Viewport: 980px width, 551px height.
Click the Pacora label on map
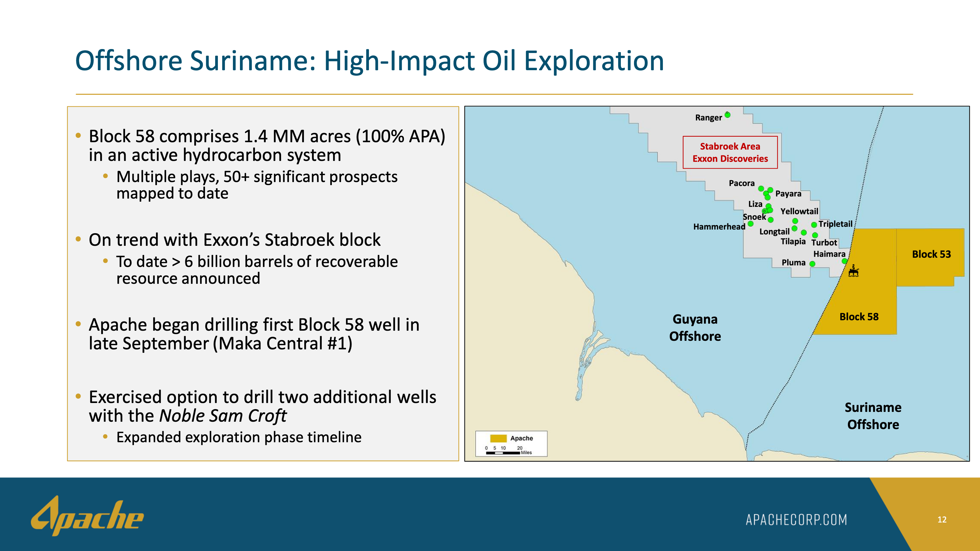click(x=742, y=183)
